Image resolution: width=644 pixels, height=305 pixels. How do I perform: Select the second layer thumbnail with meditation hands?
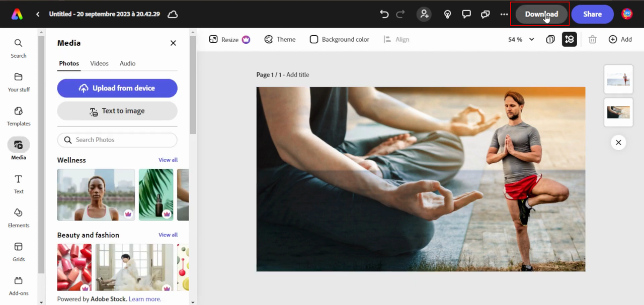point(618,112)
